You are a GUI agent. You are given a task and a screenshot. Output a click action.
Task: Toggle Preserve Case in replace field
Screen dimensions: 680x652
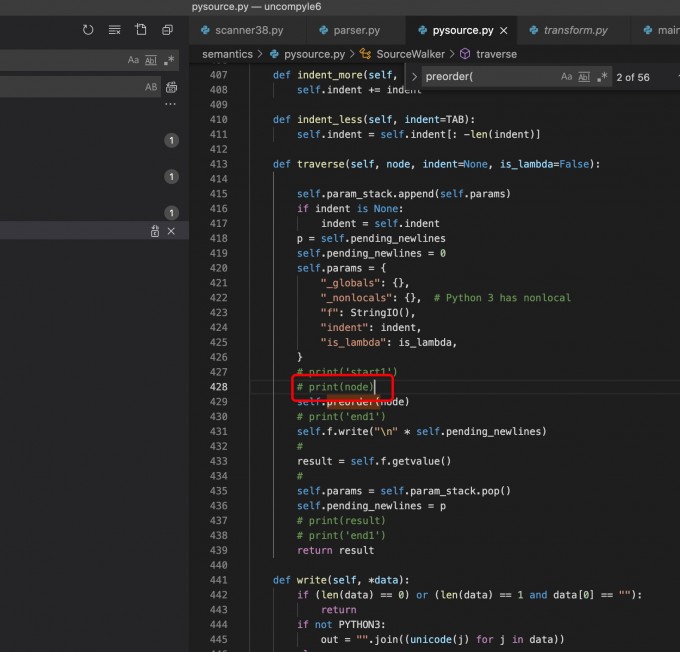[151, 87]
